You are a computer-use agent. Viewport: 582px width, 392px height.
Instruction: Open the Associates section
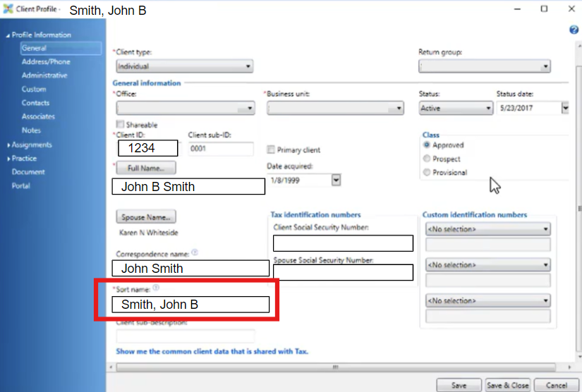38,116
